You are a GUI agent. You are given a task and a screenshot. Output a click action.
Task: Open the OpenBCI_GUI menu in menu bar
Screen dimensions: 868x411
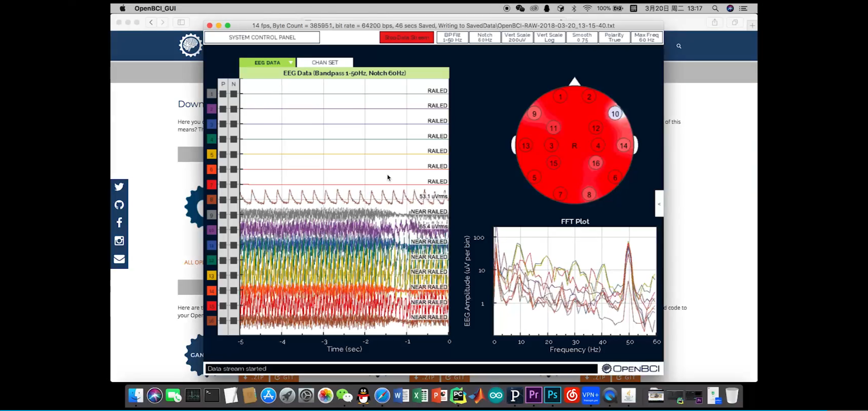pyautogui.click(x=155, y=8)
